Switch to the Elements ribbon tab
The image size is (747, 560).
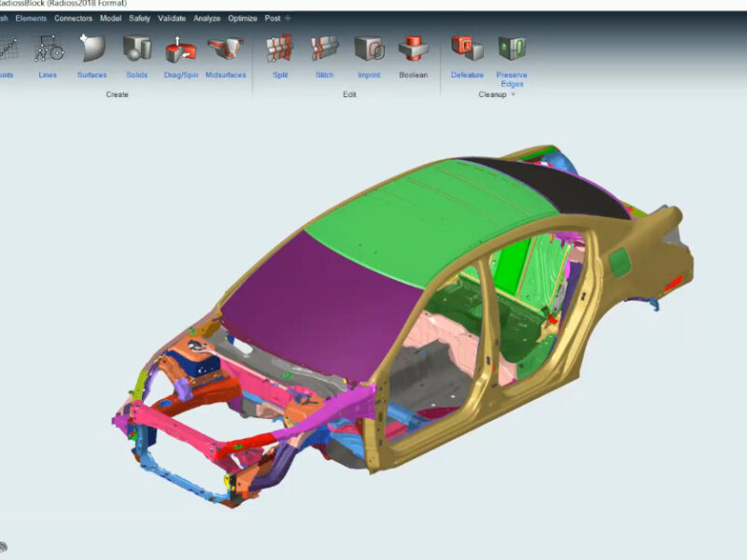click(x=31, y=18)
